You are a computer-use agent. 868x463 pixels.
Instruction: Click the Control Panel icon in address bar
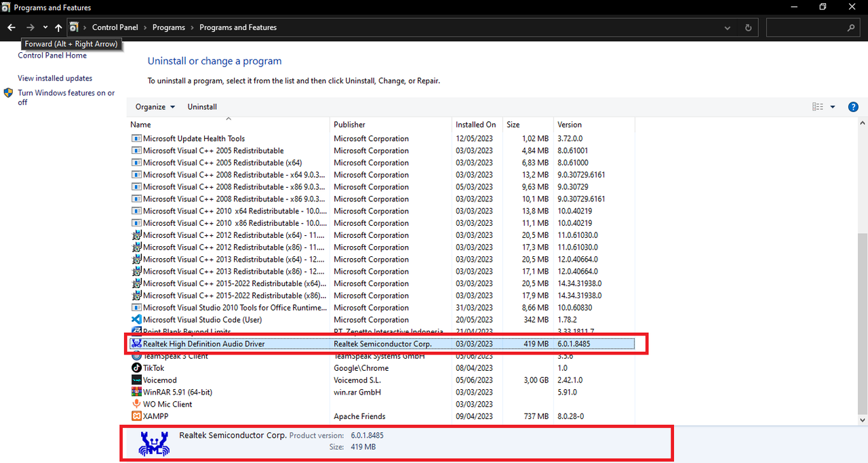tap(74, 28)
